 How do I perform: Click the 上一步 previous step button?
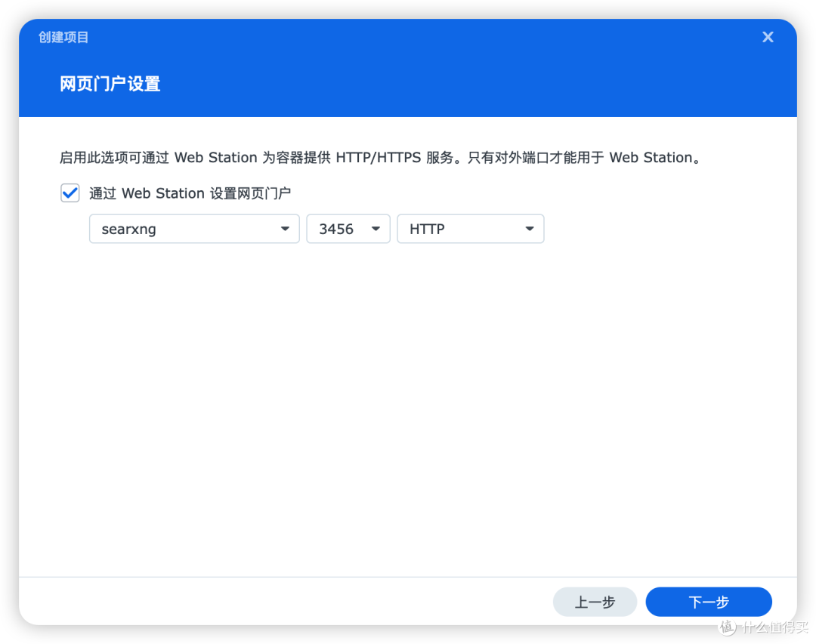pos(595,602)
